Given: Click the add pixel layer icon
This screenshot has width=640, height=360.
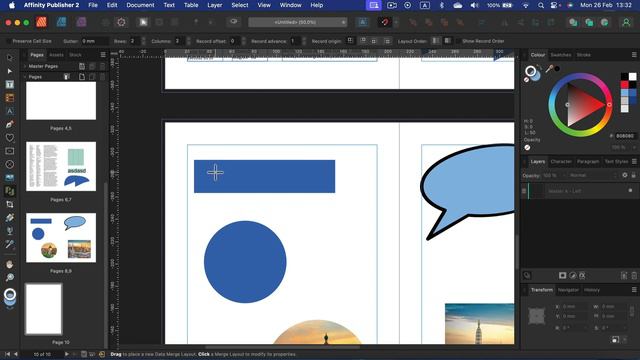Looking at the screenshot, I should point(624,276).
